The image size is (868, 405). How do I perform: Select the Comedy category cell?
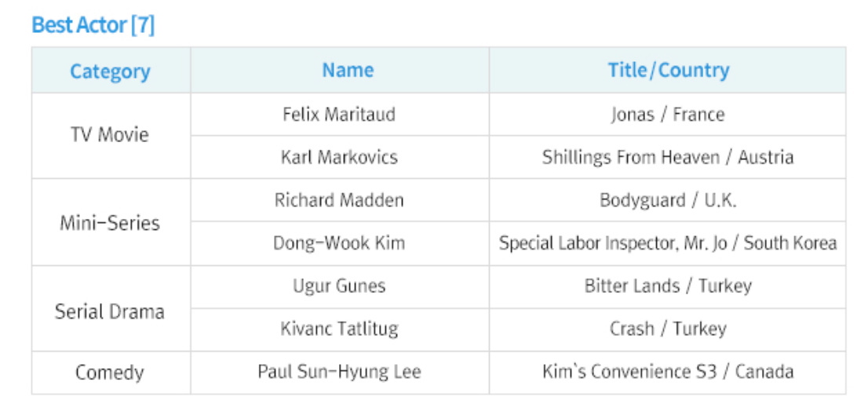(x=110, y=372)
